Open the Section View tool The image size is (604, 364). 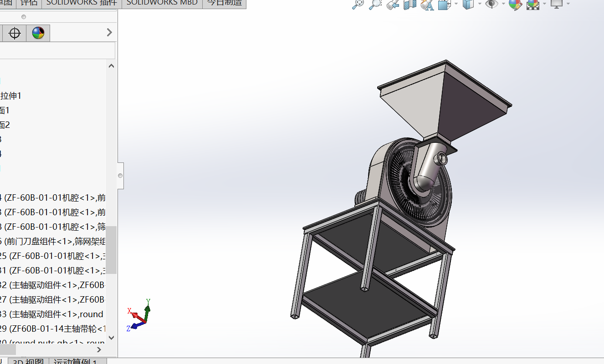click(410, 5)
